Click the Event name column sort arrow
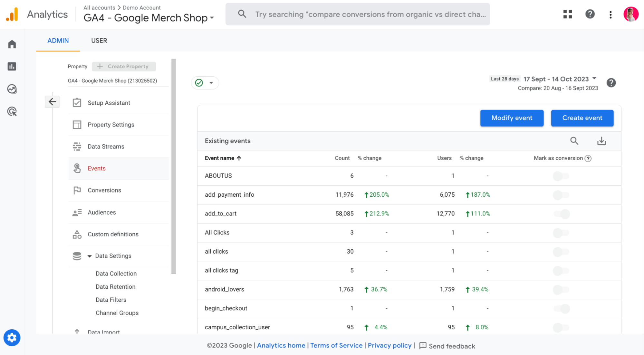644x355 pixels. click(x=240, y=158)
